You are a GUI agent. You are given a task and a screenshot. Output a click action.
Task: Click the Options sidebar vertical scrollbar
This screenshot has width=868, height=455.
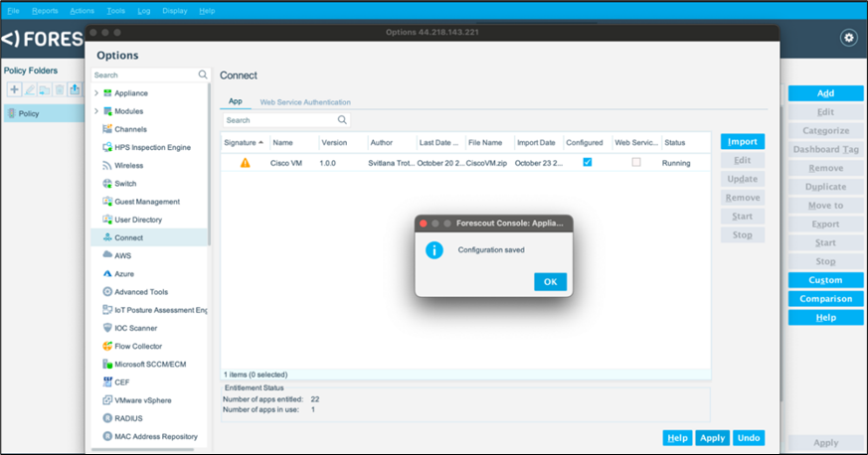209,164
